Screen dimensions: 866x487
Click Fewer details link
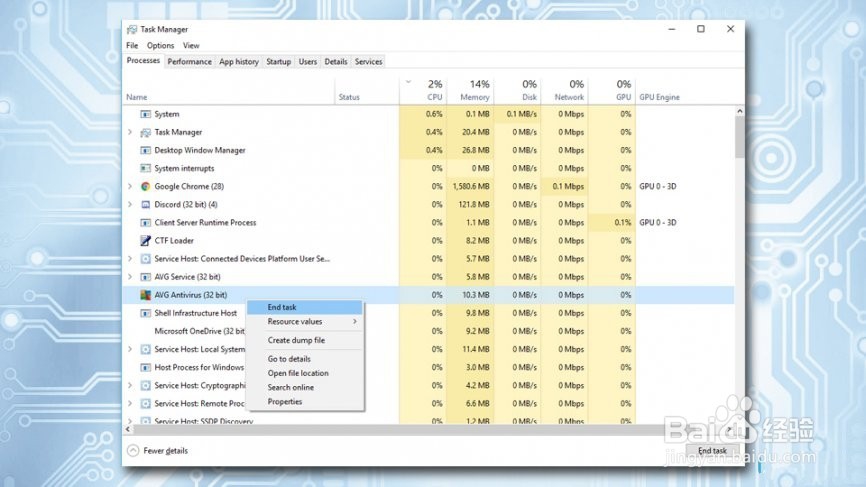pos(165,451)
